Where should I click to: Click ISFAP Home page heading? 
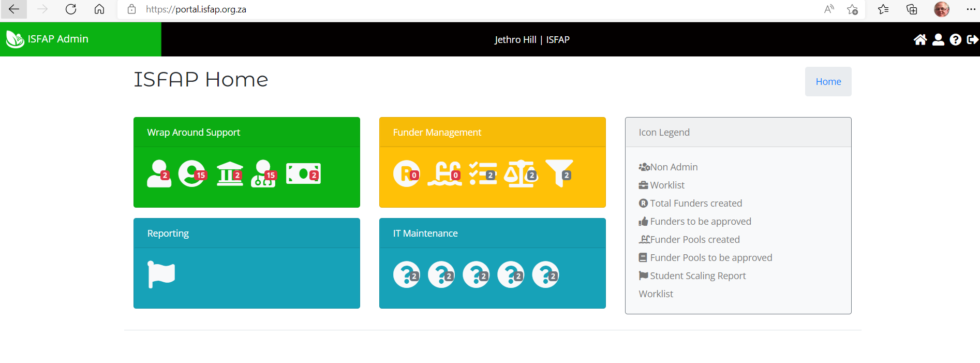[201, 80]
